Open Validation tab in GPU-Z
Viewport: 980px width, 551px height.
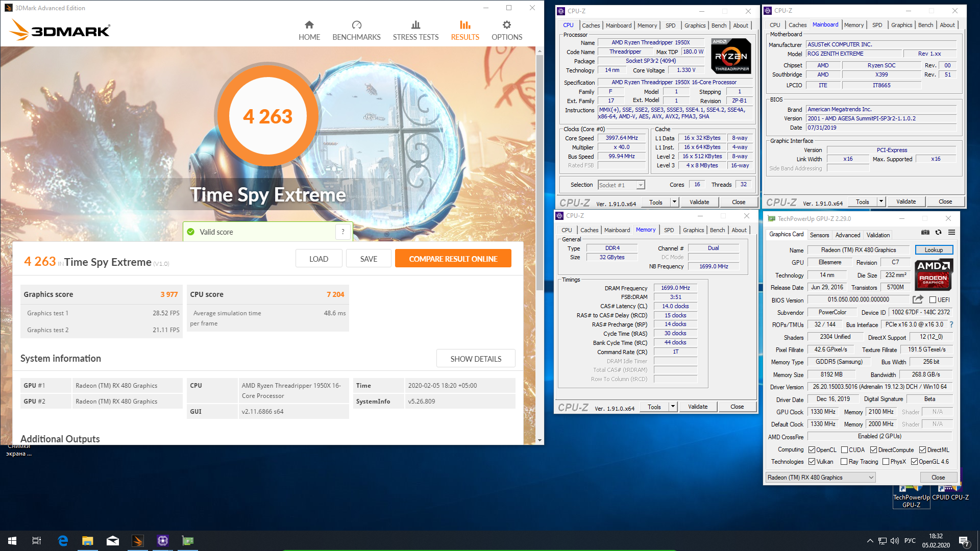click(x=878, y=235)
